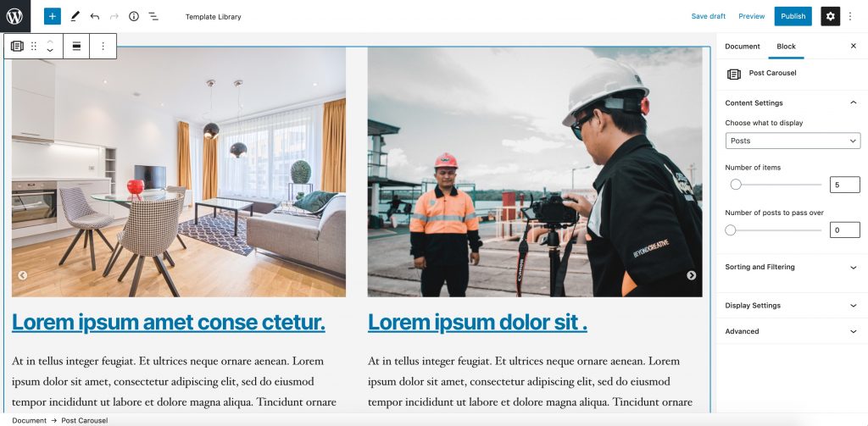The height and width of the screenshot is (426, 868).
Task: Toggle the settings gear sidebar
Action: 830,16
